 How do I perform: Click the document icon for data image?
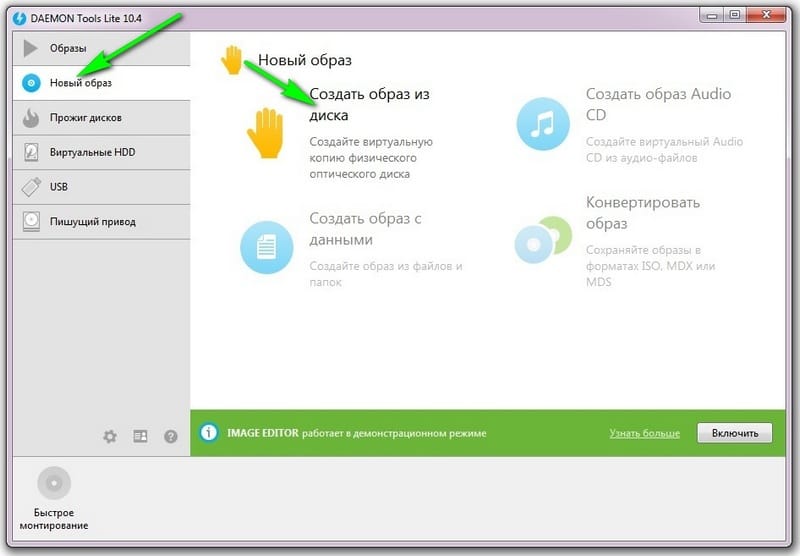(267, 247)
